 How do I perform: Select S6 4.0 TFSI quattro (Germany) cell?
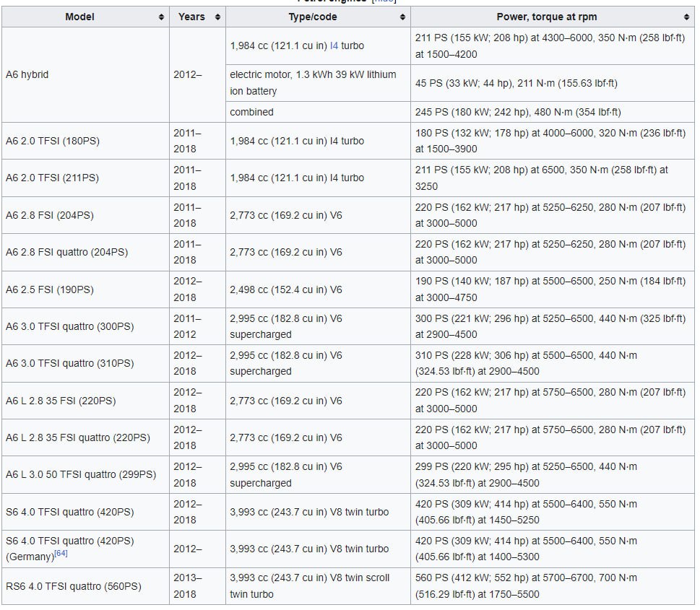tap(85, 549)
